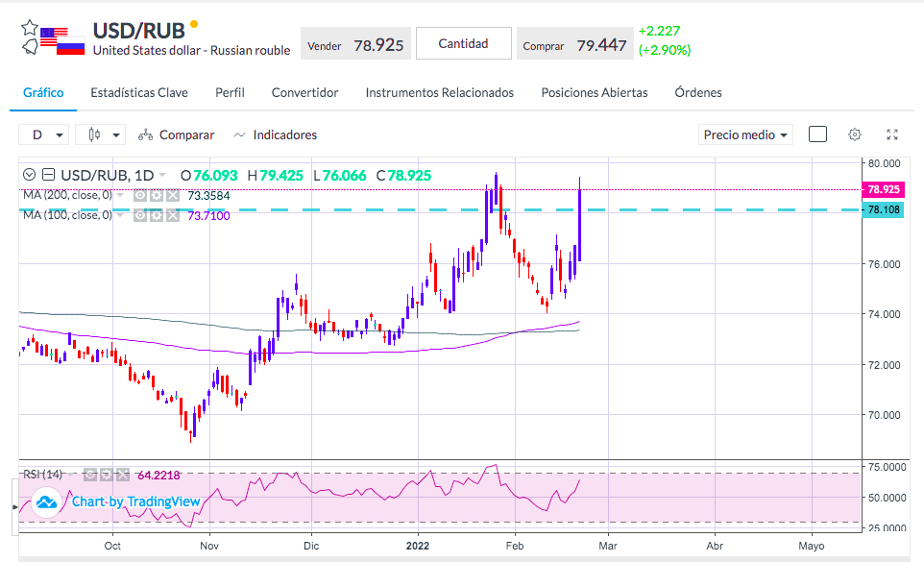The image size is (924, 562).
Task: Click TradingView cloud logo
Action: click(x=46, y=502)
